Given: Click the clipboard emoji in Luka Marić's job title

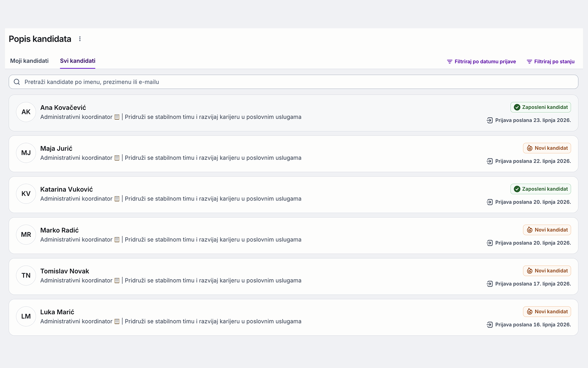Looking at the screenshot, I should [x=117, y=321].
